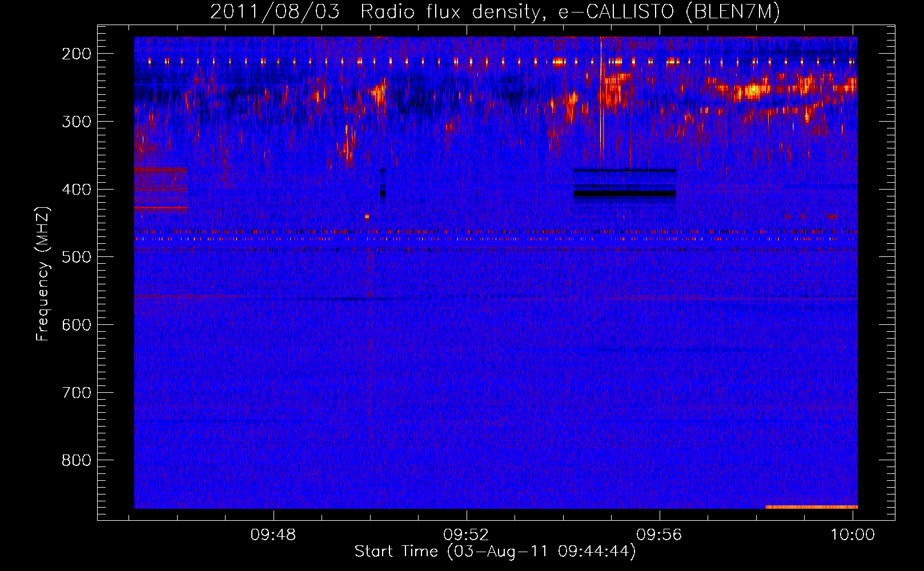The image size is (924, 571).
Task: Click the 10:00 time tick label
Action: [x=853, y=534]
